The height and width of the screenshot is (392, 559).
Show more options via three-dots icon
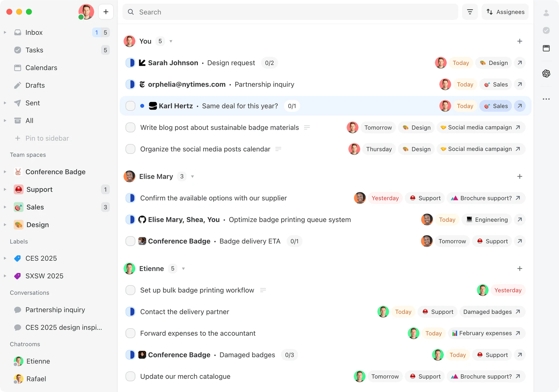546,99
